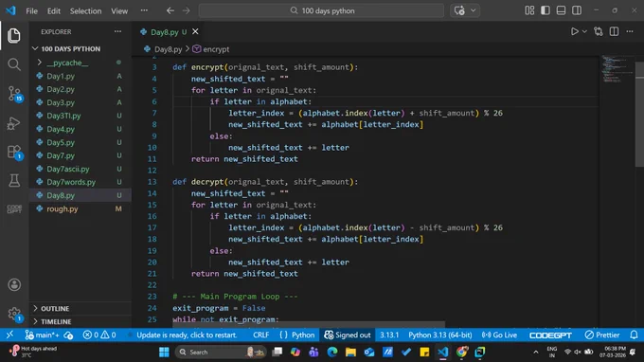
Task: Click CODEGPT in the status bar
Action: click(550, 335)
